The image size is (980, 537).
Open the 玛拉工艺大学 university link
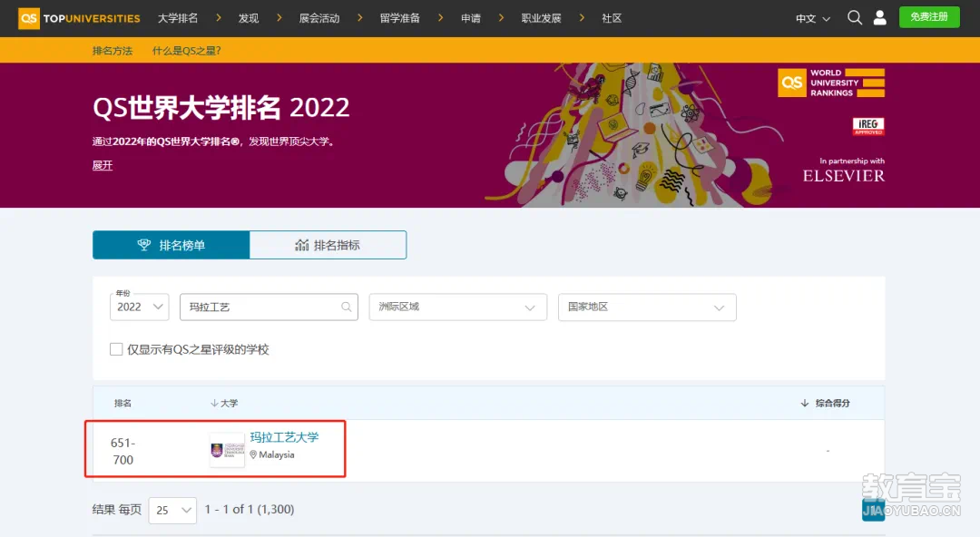point(284,437)
